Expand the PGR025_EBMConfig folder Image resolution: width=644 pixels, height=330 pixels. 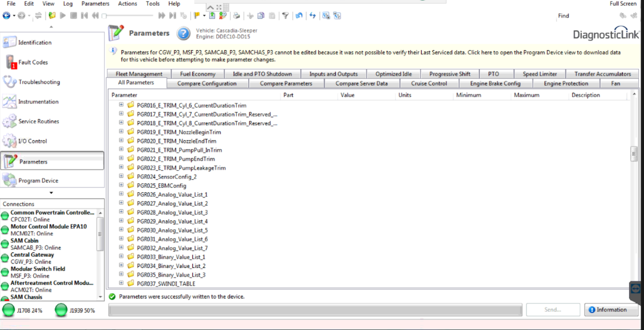point(121,185)
